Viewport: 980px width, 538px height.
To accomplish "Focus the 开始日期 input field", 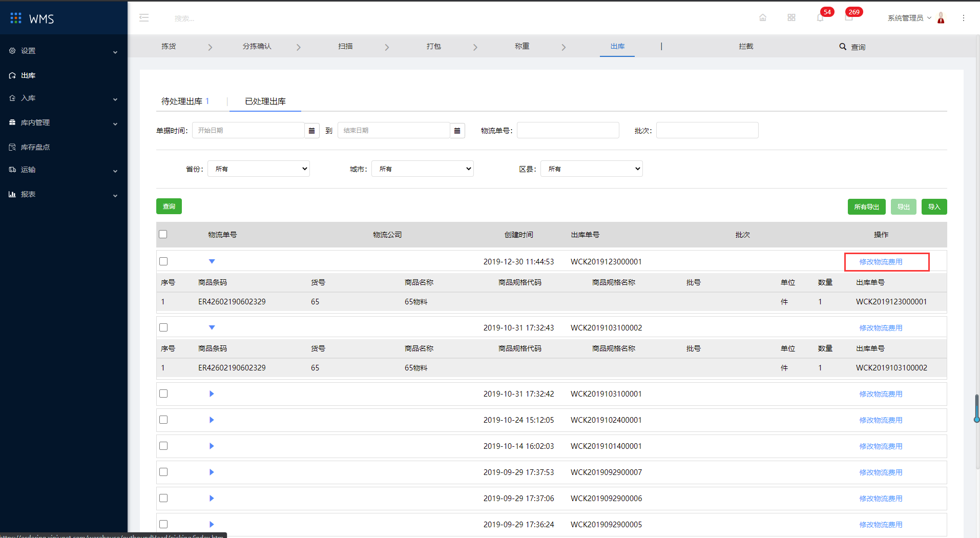I will [248, 130].
